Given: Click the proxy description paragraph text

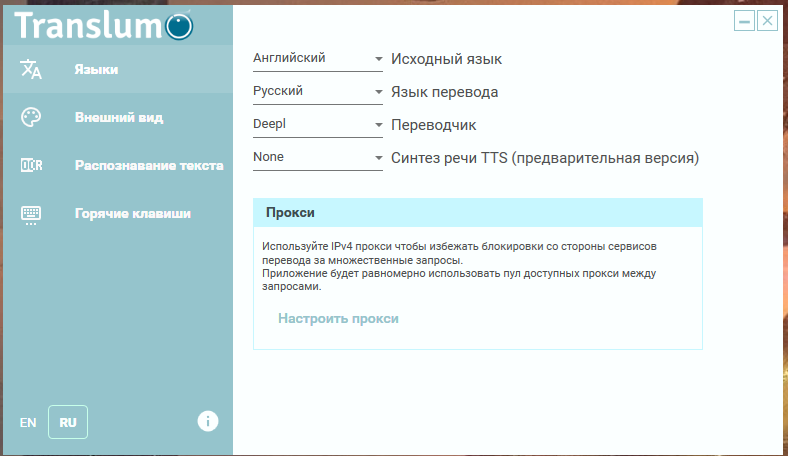Looking at the screenshot, I should pos(459,266).
